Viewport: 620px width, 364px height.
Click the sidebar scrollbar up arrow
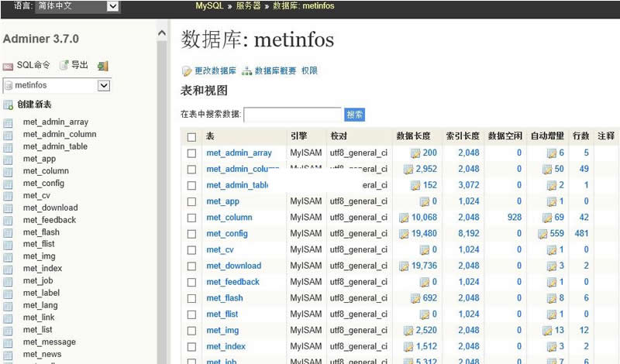tap(162, 34)
